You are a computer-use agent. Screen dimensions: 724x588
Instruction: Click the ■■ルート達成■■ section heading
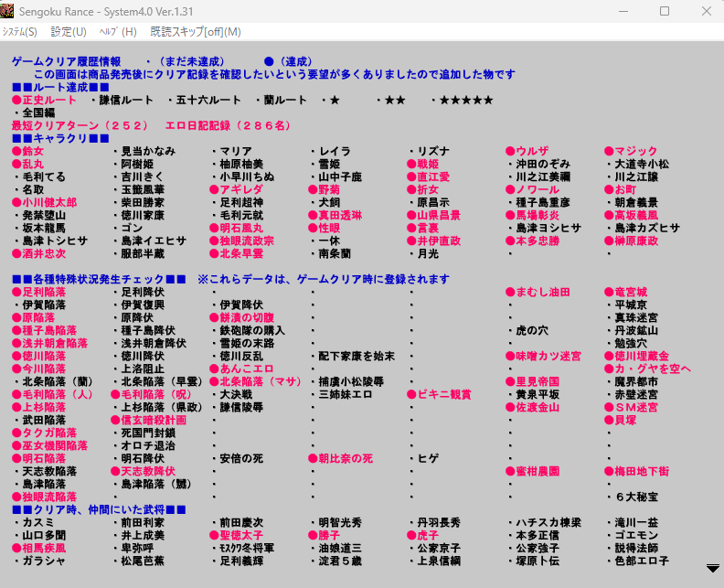pos(60,87)
